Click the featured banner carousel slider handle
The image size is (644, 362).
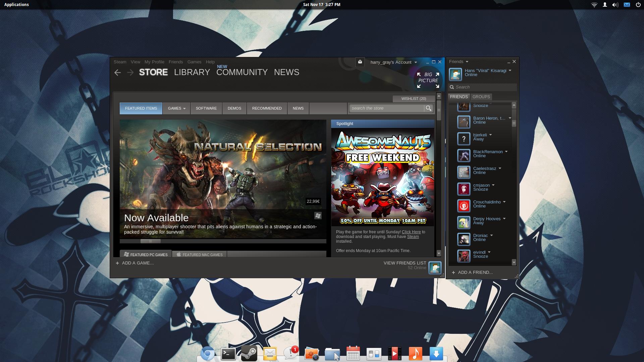[x=150, y=241]
